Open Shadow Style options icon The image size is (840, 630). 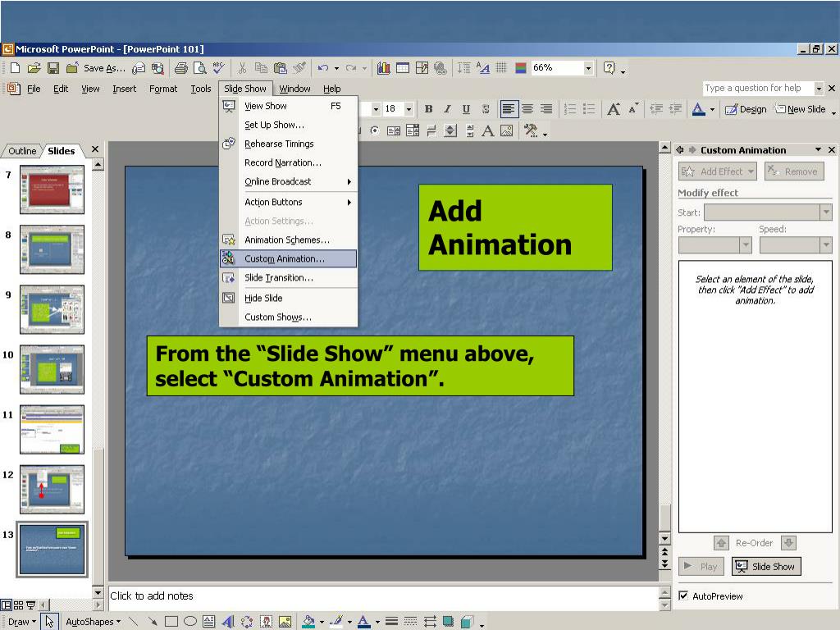[448, 622]
